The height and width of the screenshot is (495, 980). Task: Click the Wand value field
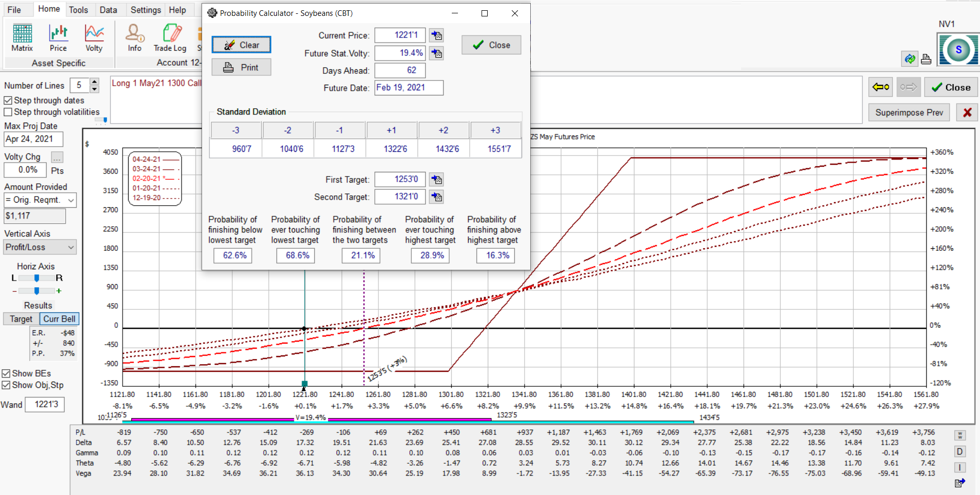[x=46, y=404]
